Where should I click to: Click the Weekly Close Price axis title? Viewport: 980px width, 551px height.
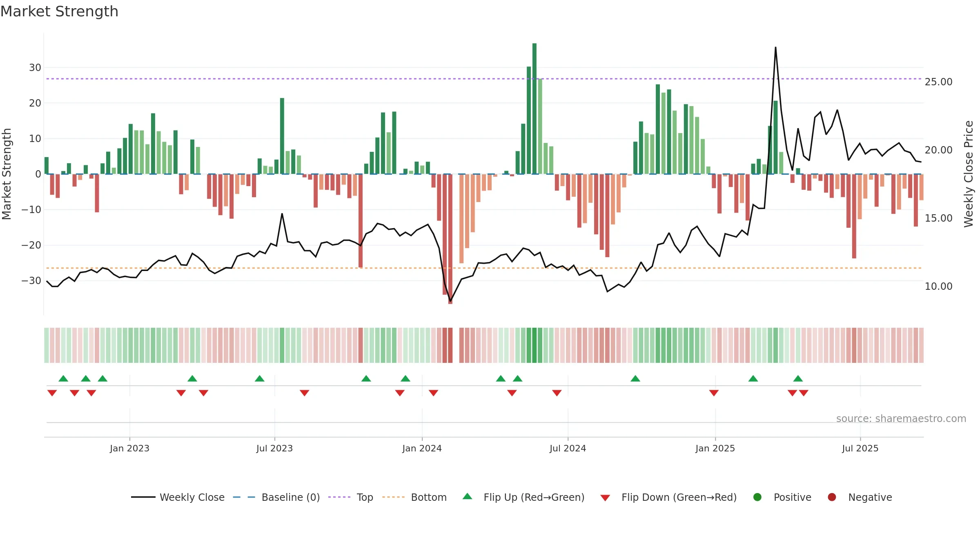[969, 174]
